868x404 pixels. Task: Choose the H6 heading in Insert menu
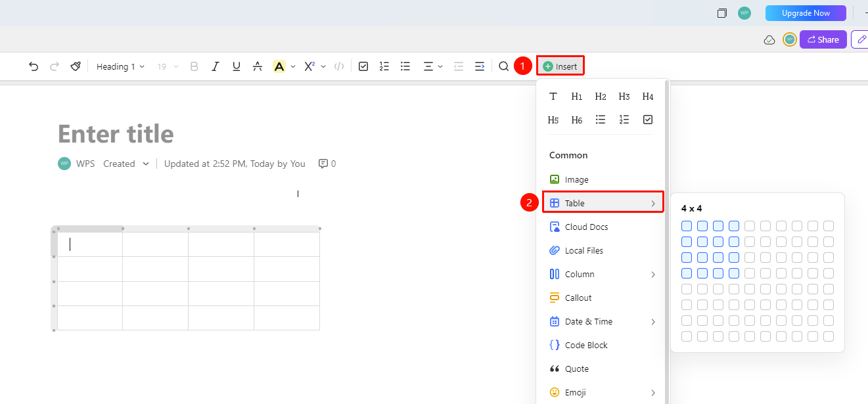(577, 120)
